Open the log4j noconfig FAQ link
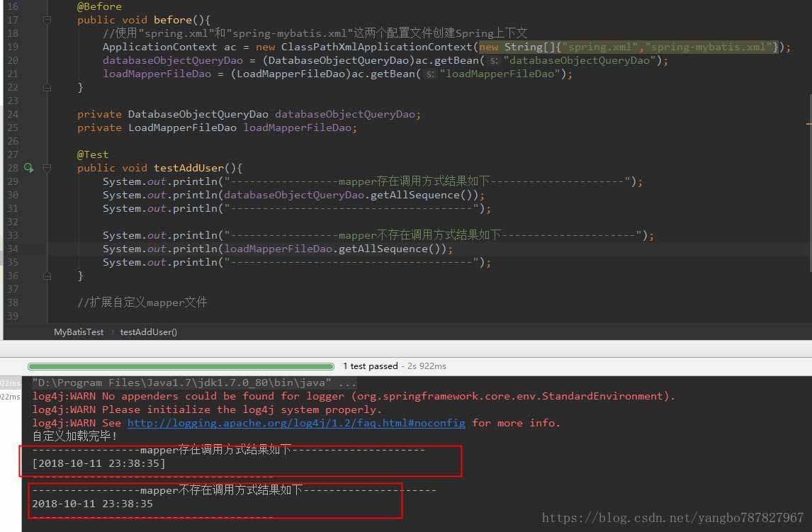The image size is (812, 532). (296, 423)
